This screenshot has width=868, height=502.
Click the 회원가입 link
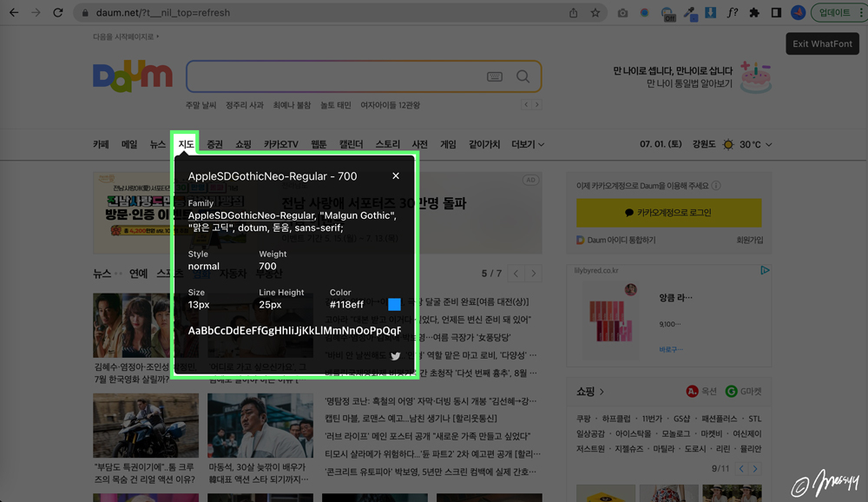pyautogui.click(x=749, y=240)
